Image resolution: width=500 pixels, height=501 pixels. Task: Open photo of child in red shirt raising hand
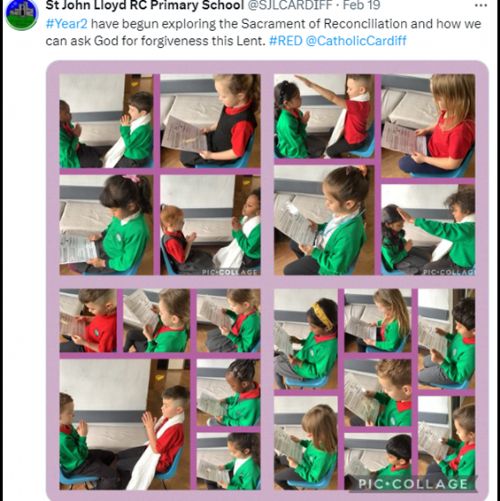click(x=324, y=116)
